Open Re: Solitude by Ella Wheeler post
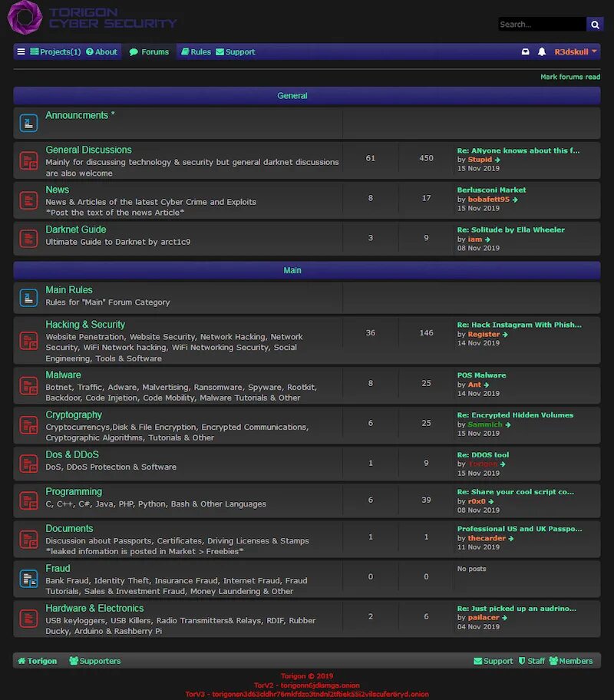 pos(510,229)
